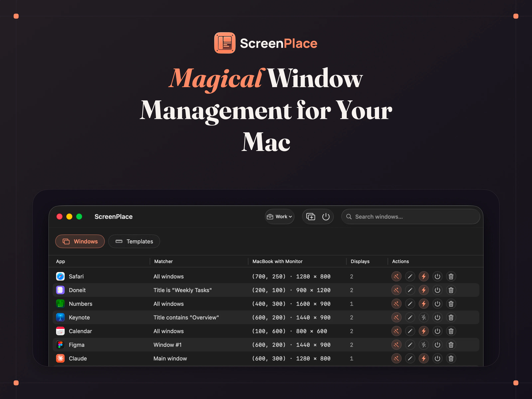Edit the Numbers window rule with pencil
This screenshot has width=532, height=399.
pyautogui.click(x=410, y=304)
